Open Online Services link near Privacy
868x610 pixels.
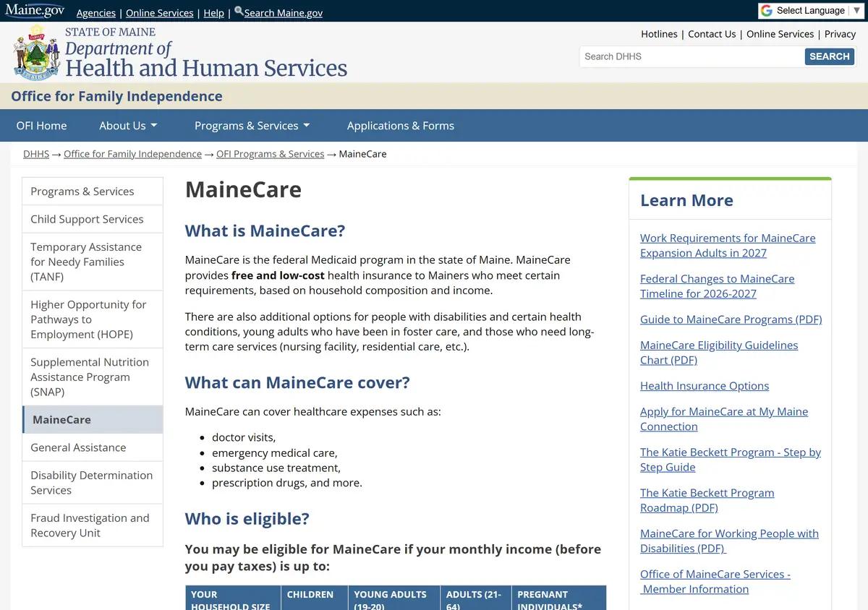tap(780, 34)
